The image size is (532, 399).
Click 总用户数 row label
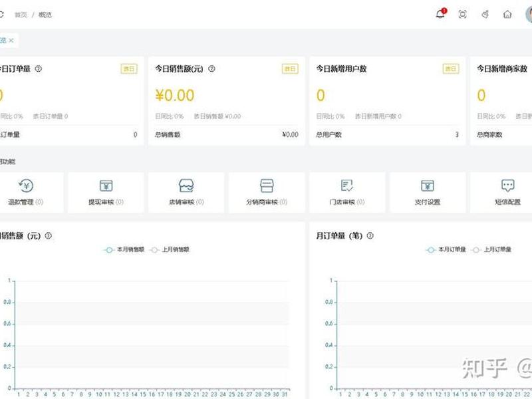coord(329,135)
